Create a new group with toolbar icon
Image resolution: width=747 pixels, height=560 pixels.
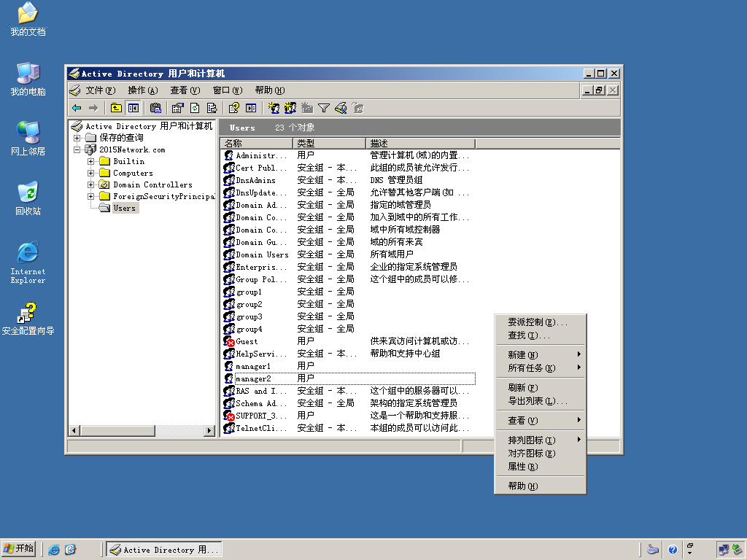pyautogui.click(x=290, y=108)
